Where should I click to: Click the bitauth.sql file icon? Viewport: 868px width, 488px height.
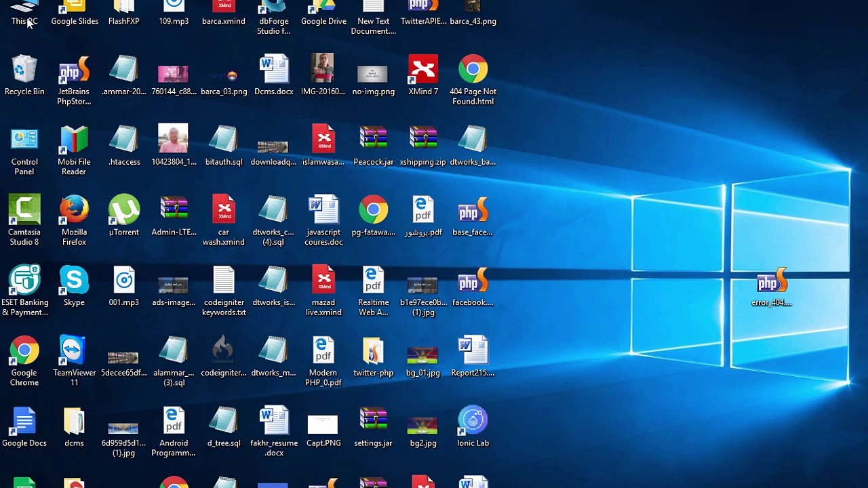point(224,146)
